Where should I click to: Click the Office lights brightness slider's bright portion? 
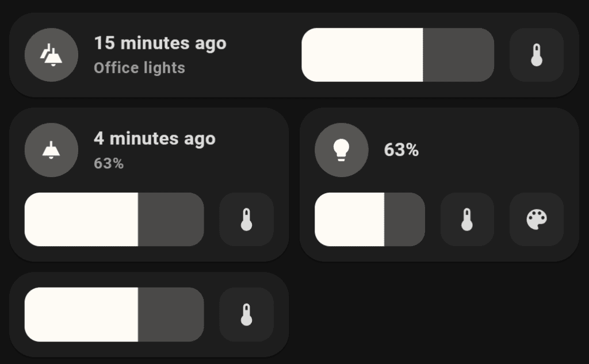362,55
